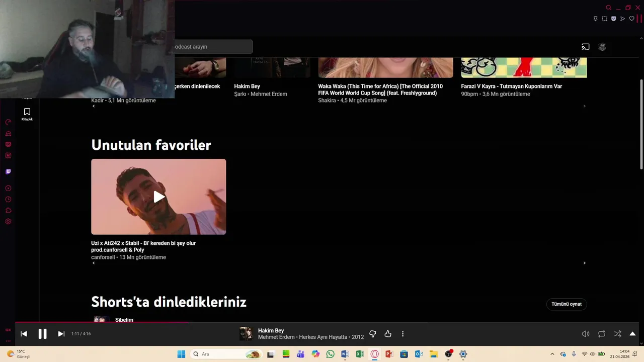Open Farazi V Kayra - Tutmayan Kuponlarım Var
The height and width of the screenshot is (362, 644).
click(x=511, y=86)
